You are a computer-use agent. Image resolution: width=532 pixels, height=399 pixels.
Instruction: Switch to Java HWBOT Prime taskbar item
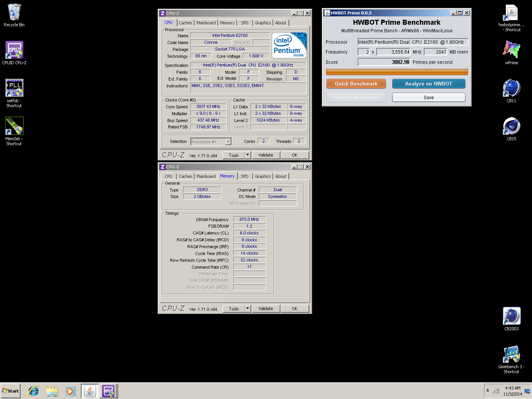pyautogui.click(x=90, y=391)
